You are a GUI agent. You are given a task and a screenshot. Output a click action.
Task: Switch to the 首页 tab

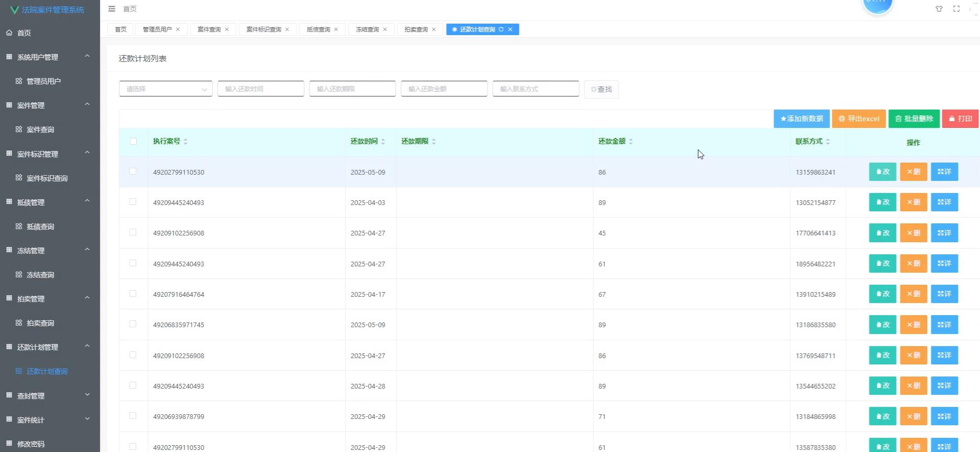[x=120, y=29]
